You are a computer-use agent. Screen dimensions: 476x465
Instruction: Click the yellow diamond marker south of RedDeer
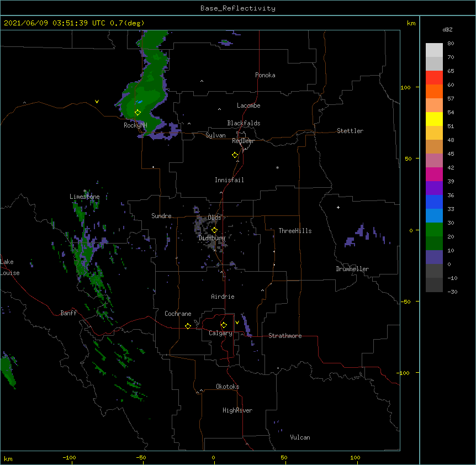coord(235,155)
